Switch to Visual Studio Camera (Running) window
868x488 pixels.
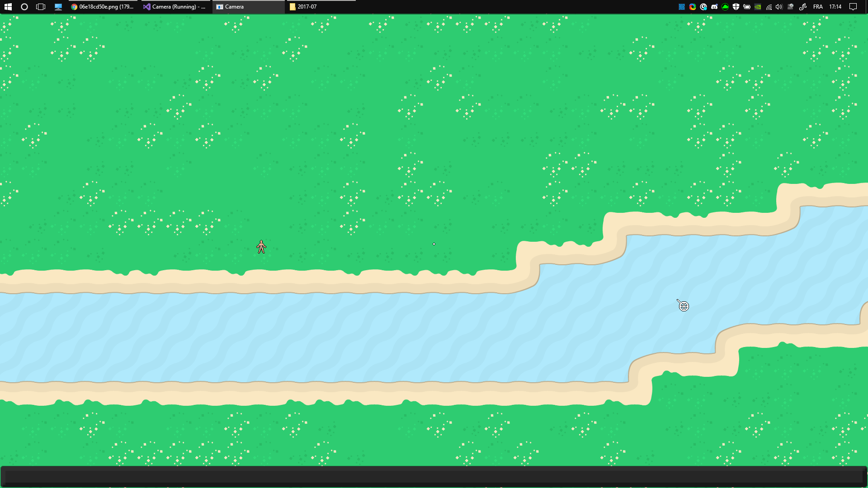click(x=175, y=7)
